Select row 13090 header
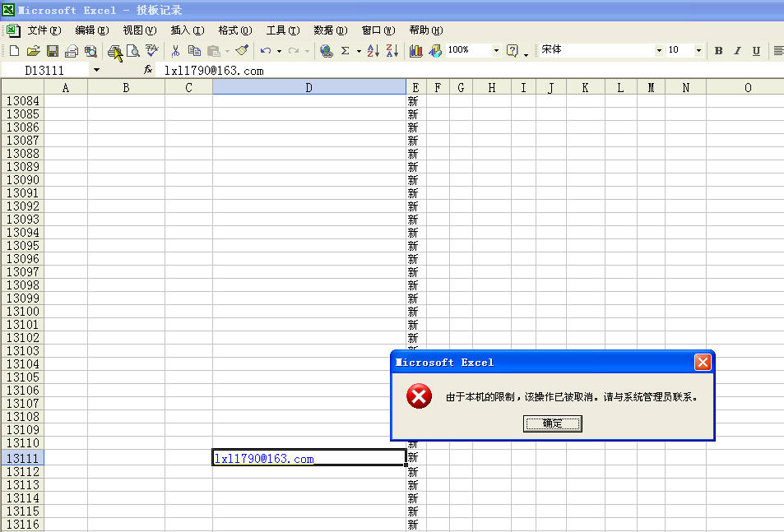This screenshot has width=784, height=532. click(22, 180)
